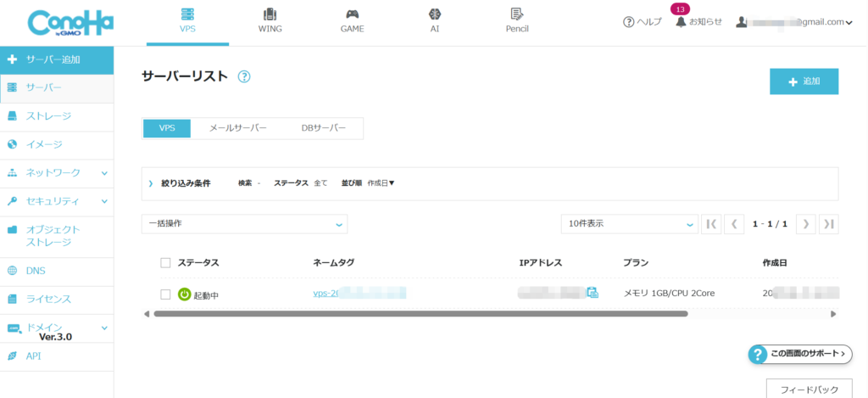
Task: Open the 一括操作 bulk action dropdown
Action: coord(244,224)
